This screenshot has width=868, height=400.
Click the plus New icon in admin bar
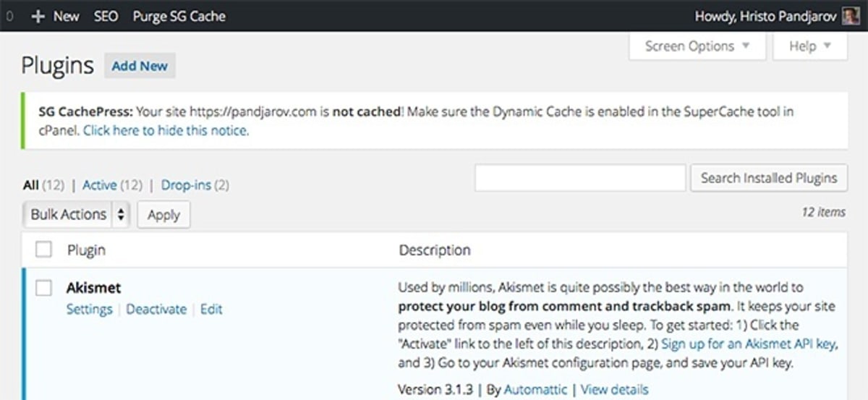(x=38, y=16)
